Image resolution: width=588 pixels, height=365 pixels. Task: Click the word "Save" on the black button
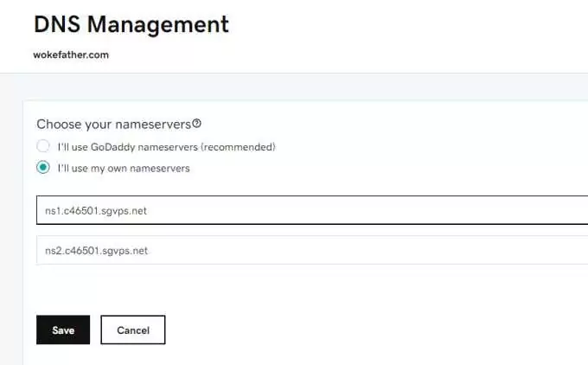pyautogui.click(x=63, y=330)
